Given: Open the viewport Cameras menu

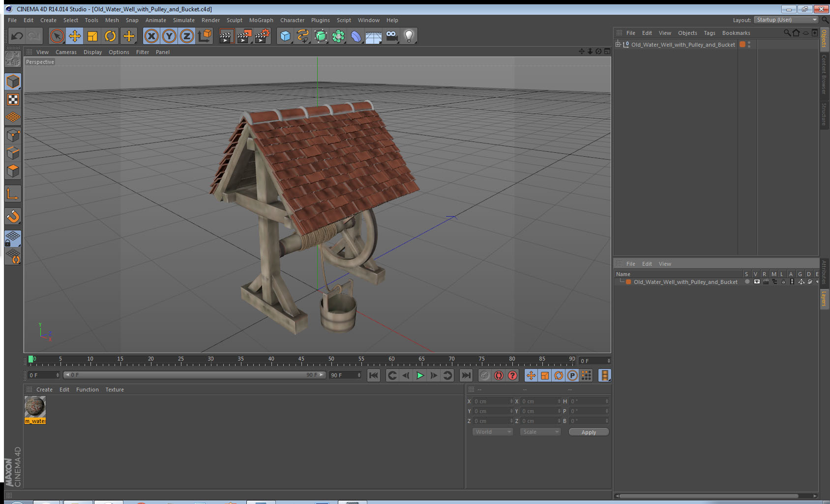Looking at the screenshot, I should pyautogui.click(x=66, y=52).
